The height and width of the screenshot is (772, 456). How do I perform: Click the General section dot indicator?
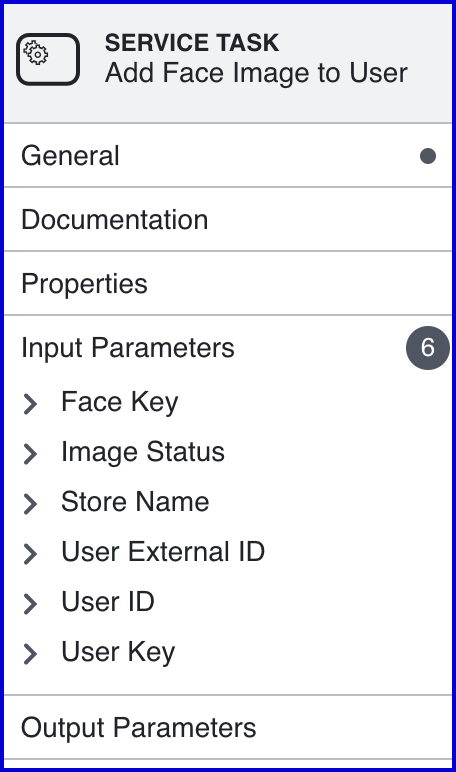[428, 156]
